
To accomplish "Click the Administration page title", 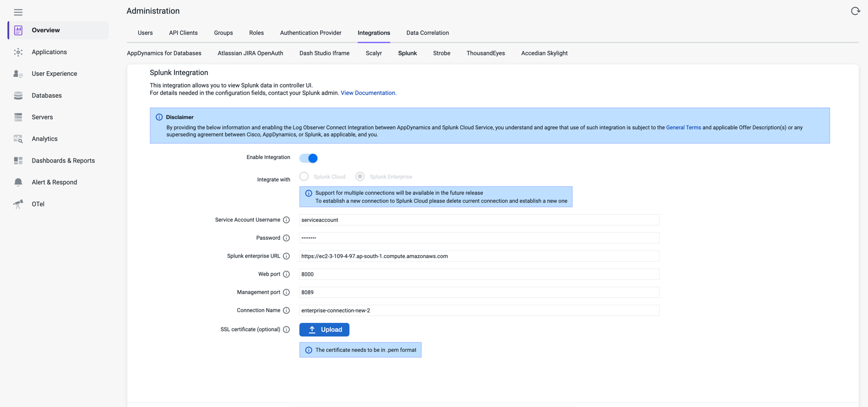I will point(153,11).
